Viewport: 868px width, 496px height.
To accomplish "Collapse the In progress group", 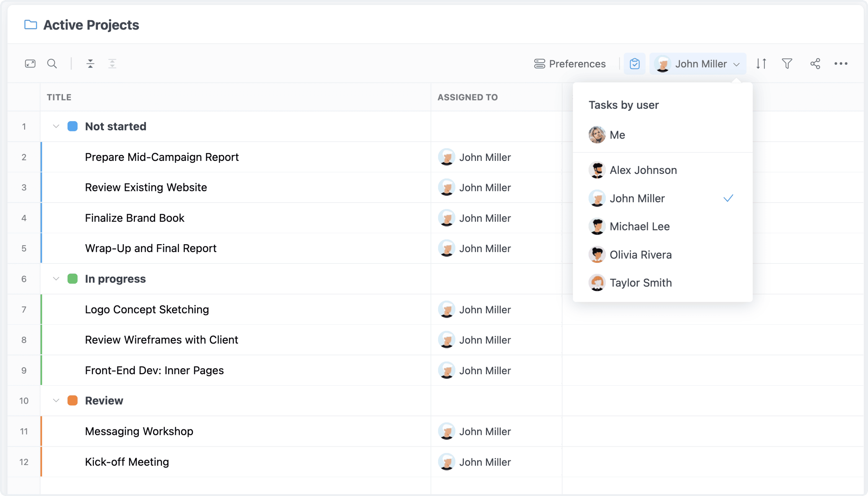I will click(x=56, y=279).
